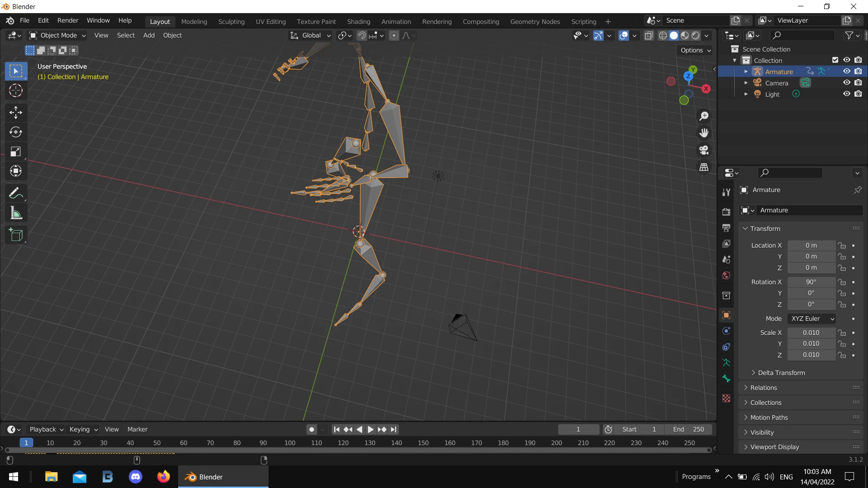The width and height of the screenshot is (868, 488).
Task: Select the Cursor tool in left toolbar
Action: [x=16, y=91]
